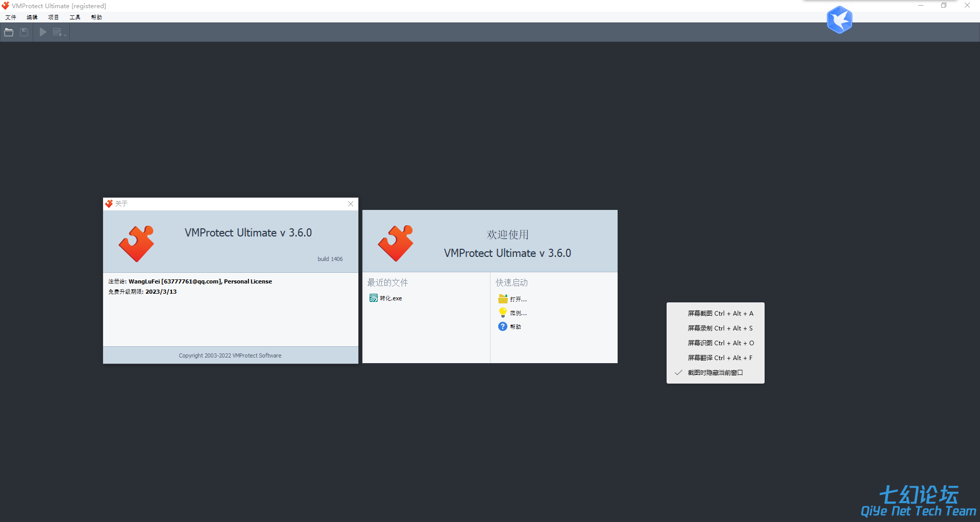Click the WangLuFei registration line
Screen dimensions: 980x522
point(190,281)
